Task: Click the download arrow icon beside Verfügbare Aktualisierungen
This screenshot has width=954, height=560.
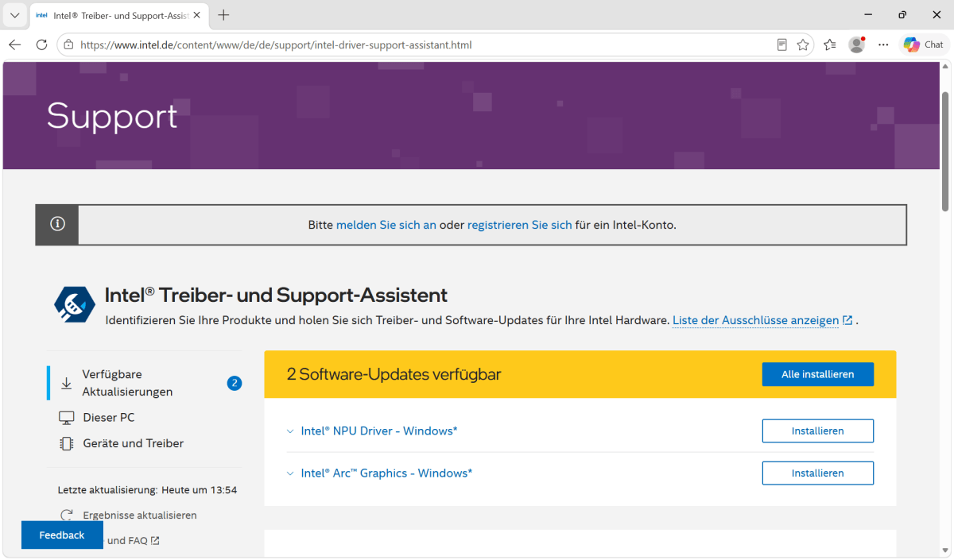Action: point(66,383)
